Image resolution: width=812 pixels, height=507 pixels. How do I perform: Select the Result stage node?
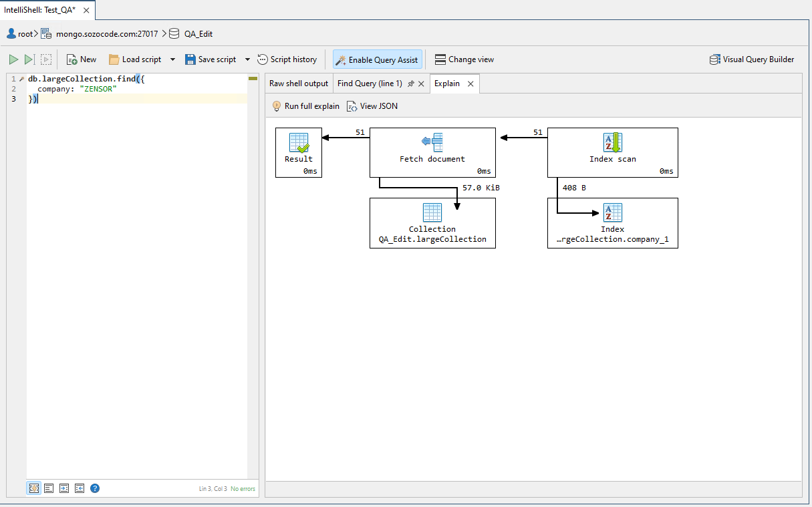298,152
